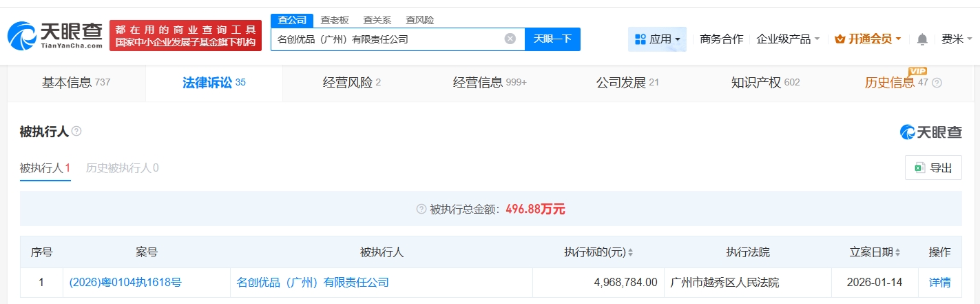Screen dimensions: 980x304
Task: Select the 查老板 search mode tab
Action: click(x=335, y=20)
